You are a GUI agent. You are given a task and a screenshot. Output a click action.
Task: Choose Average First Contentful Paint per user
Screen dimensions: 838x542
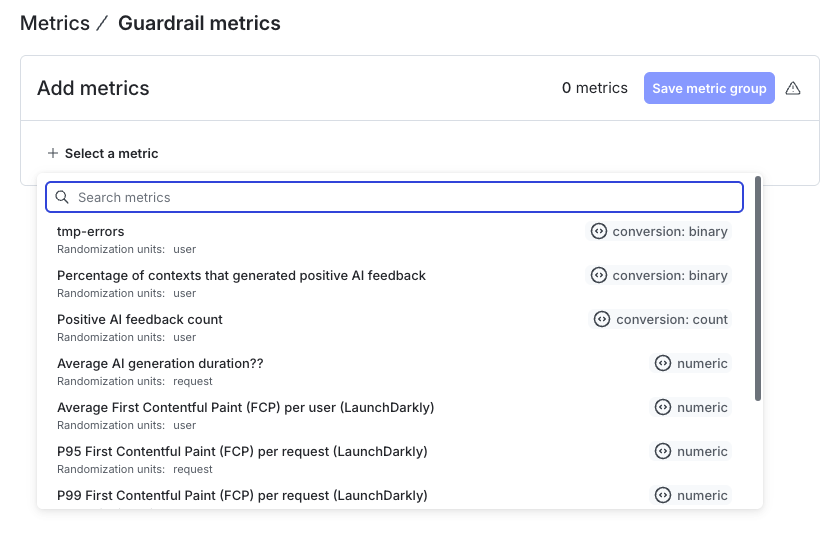click(245, 408)
